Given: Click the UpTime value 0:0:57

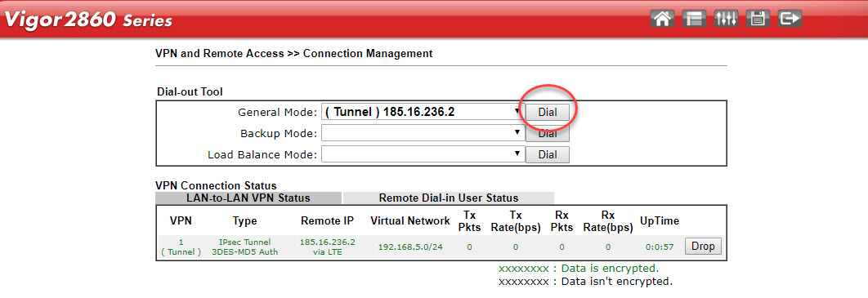Looking at the screenshot, I should coord(660,247).
